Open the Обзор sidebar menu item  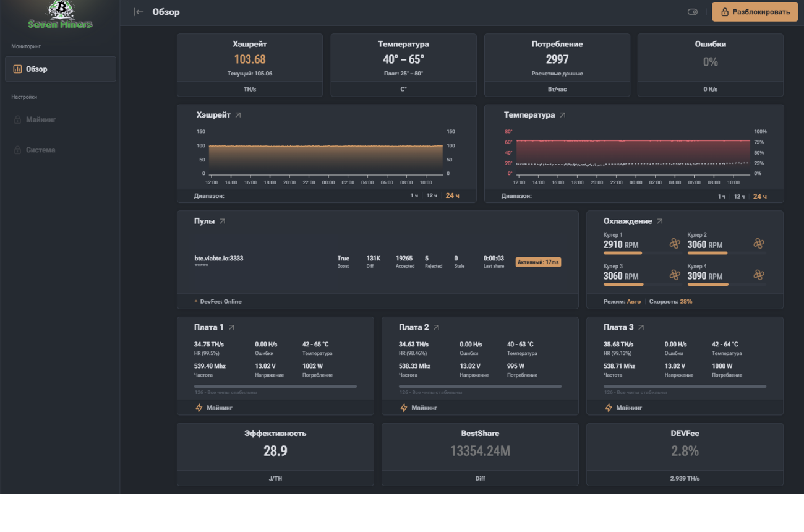click(x=61, y=69)
